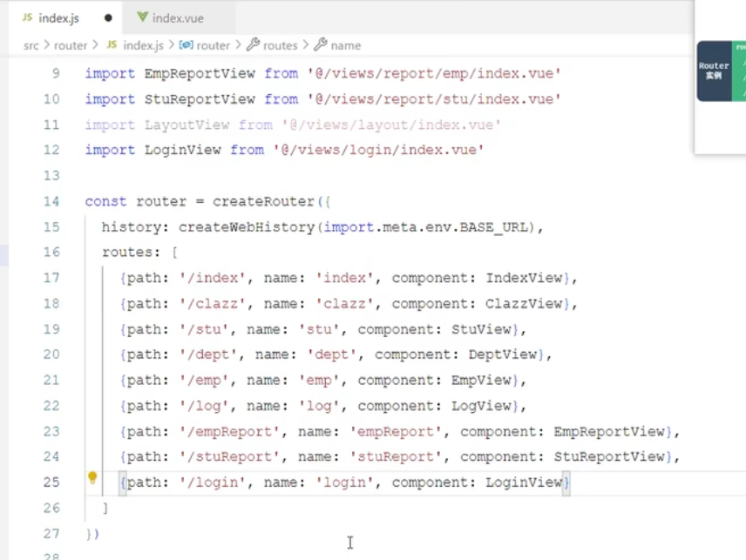This screenshot has width=746, height=560.
Task: Click the unsaved dot on index.js tab
Action: pyautogui.click(x=108, y=18)
